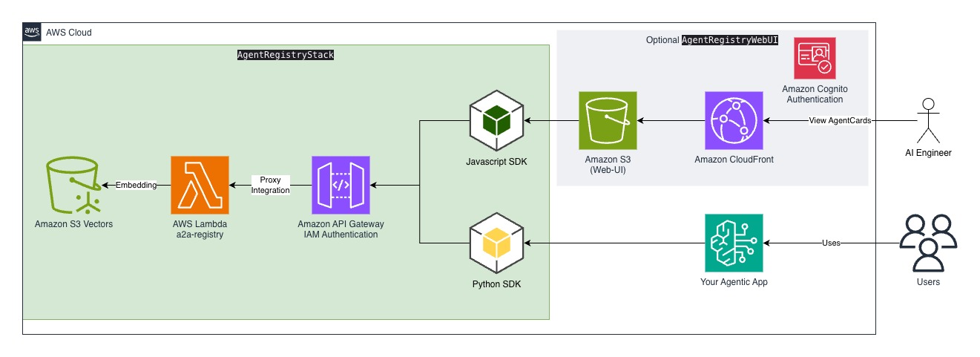Select the AWS Cloud label

[69, 33]
